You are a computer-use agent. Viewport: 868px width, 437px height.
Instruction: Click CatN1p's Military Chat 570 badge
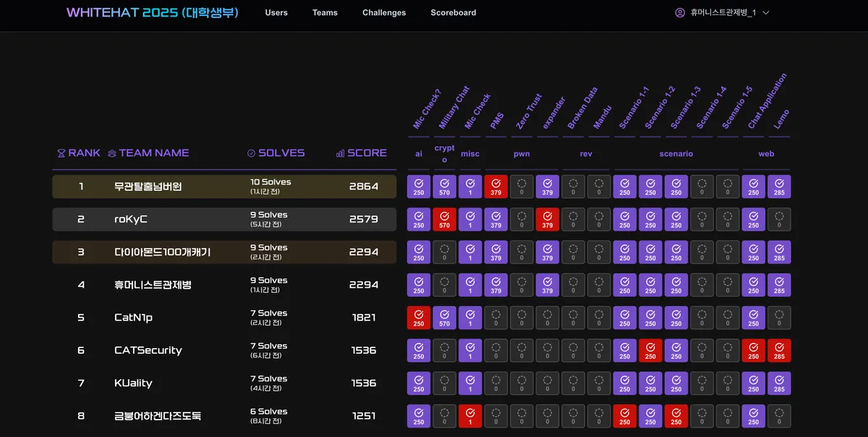444,318
